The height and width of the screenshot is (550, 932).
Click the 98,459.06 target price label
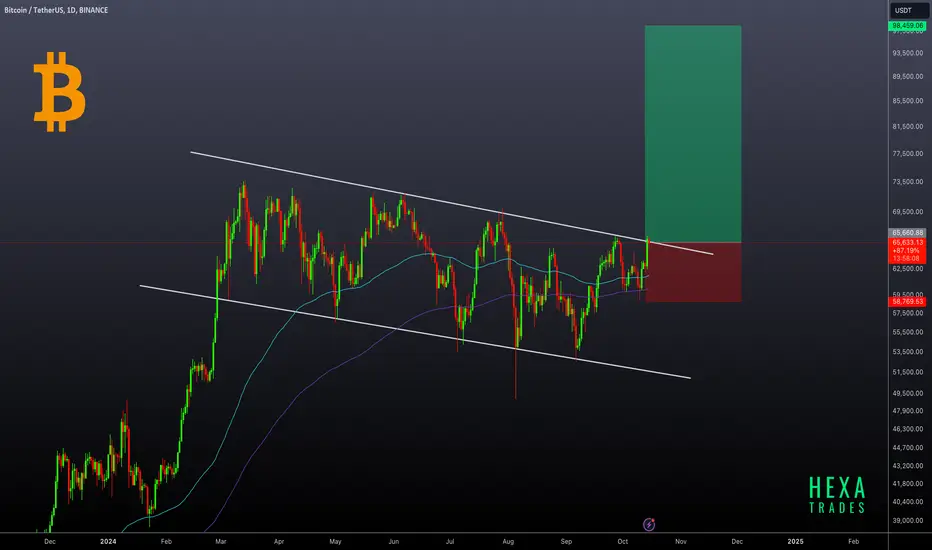[x=908, y=26]
